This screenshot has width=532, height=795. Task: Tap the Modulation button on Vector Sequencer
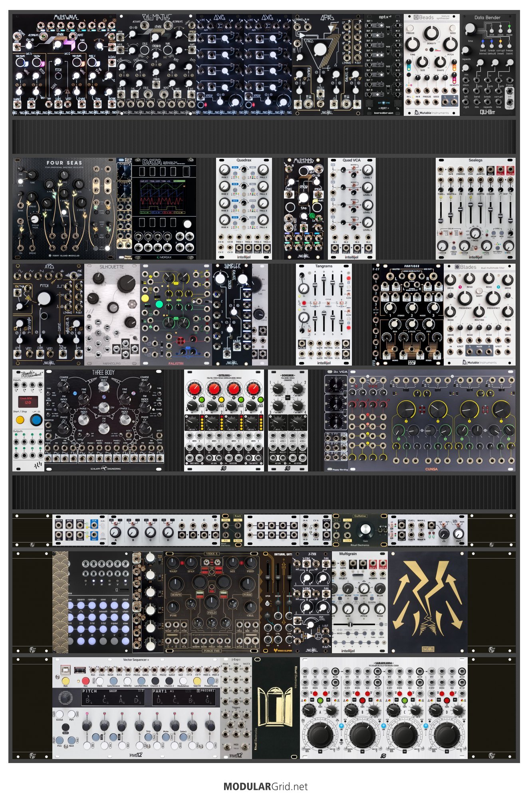[183, 681]
